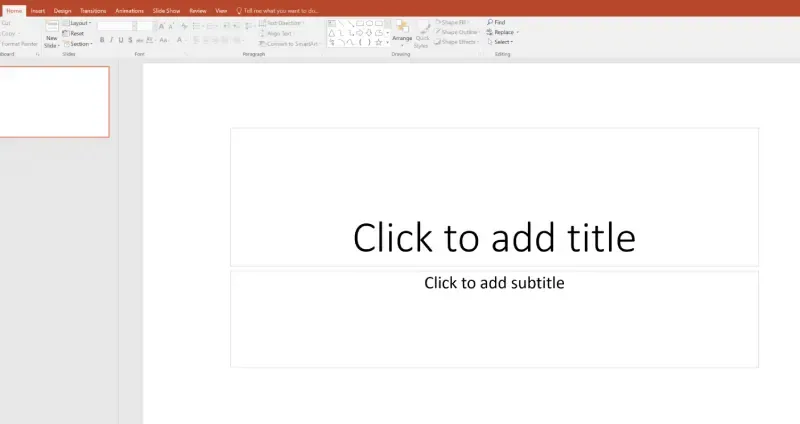
Task: Open the View tab
Action: (x=221, y=11)
